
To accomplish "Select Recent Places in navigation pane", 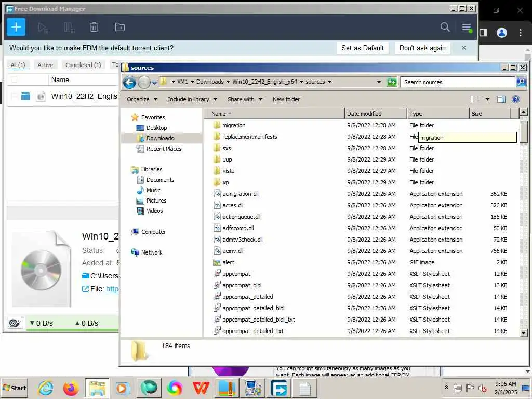I will [x=164, y=149].
